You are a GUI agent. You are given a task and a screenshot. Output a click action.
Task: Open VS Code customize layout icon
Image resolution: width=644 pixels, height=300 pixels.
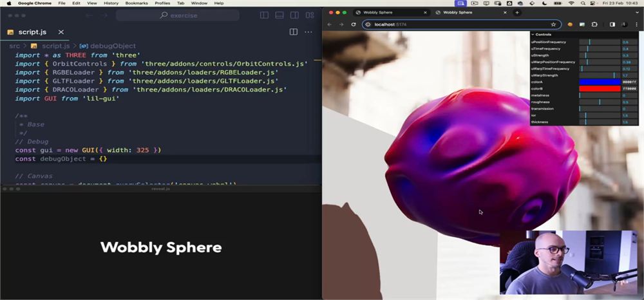(x=310, y=15)
